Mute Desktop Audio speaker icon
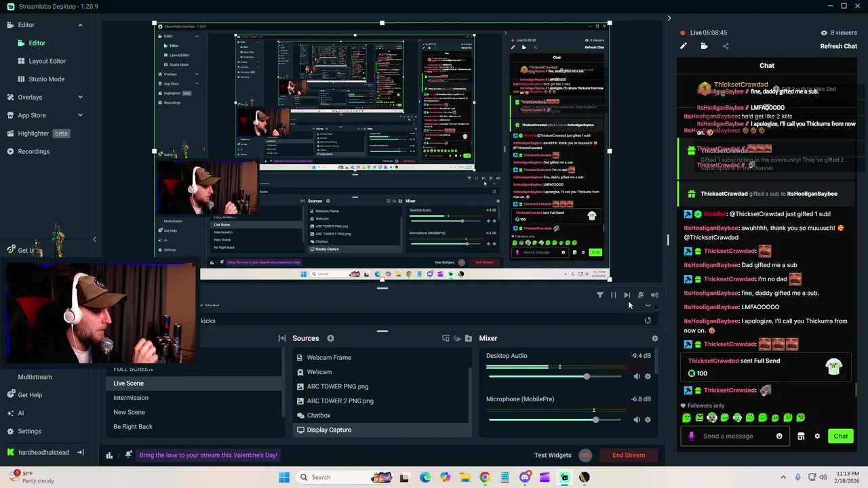Screen dimensions: 868x488 point(636,376)
